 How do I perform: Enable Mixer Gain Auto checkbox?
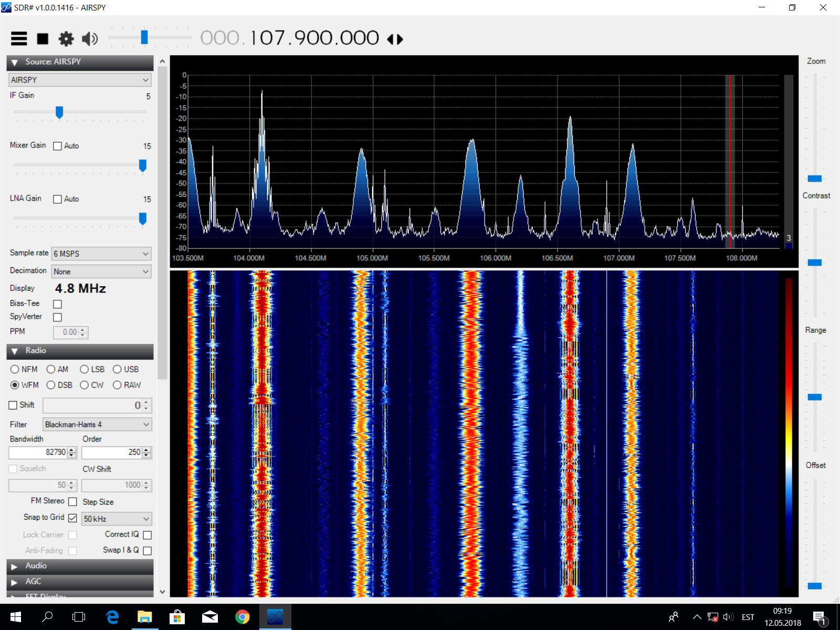[58, 146]
